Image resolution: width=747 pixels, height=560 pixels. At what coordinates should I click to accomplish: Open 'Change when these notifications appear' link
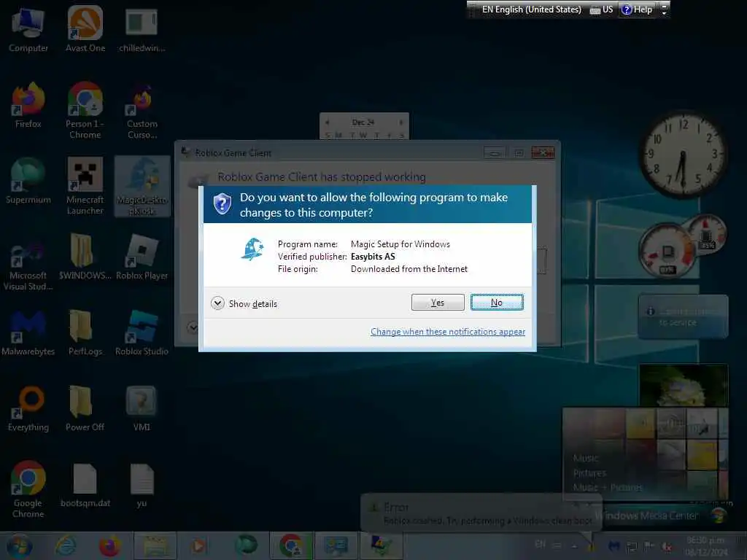coord(448,332)
